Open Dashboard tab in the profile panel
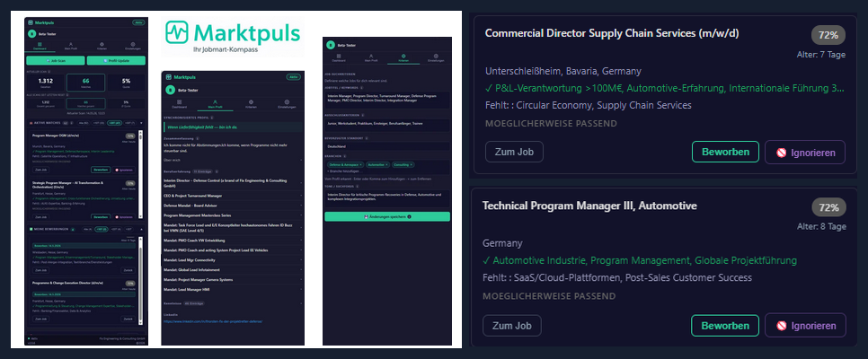 180,104
